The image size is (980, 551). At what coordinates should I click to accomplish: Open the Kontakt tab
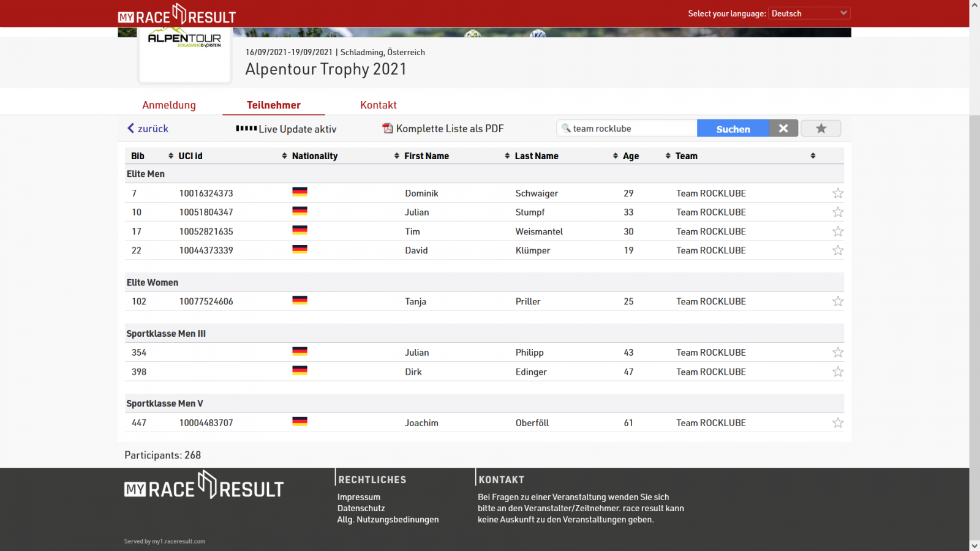tap(378, 105)
